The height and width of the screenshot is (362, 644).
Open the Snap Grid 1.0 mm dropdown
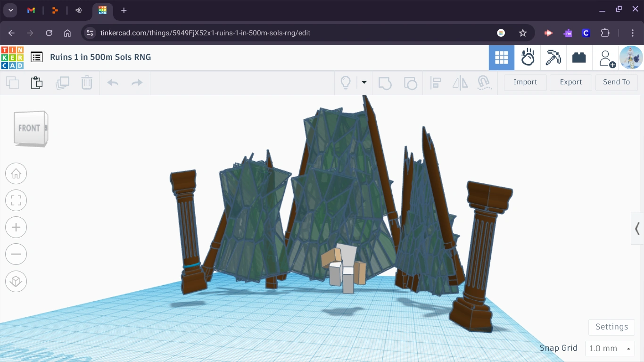(x=610, y=348)
